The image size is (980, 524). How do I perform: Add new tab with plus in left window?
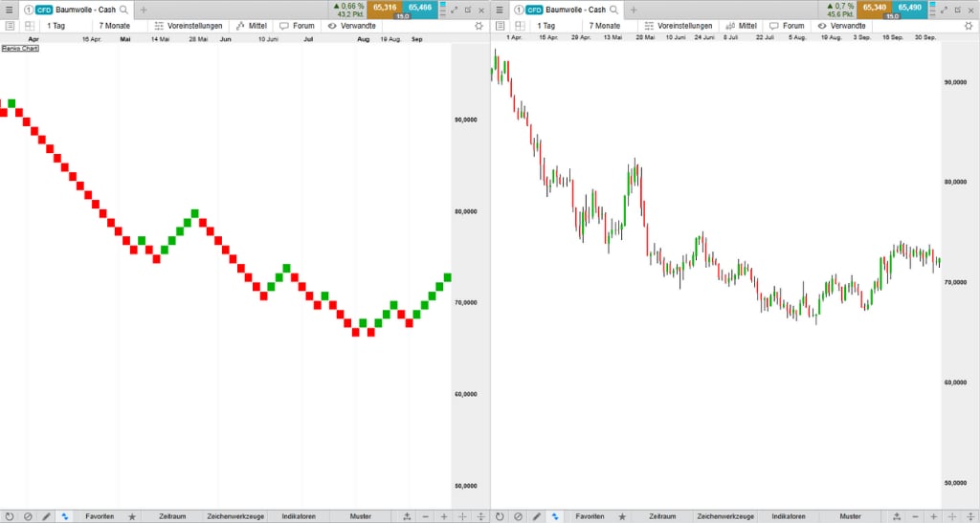144,10
